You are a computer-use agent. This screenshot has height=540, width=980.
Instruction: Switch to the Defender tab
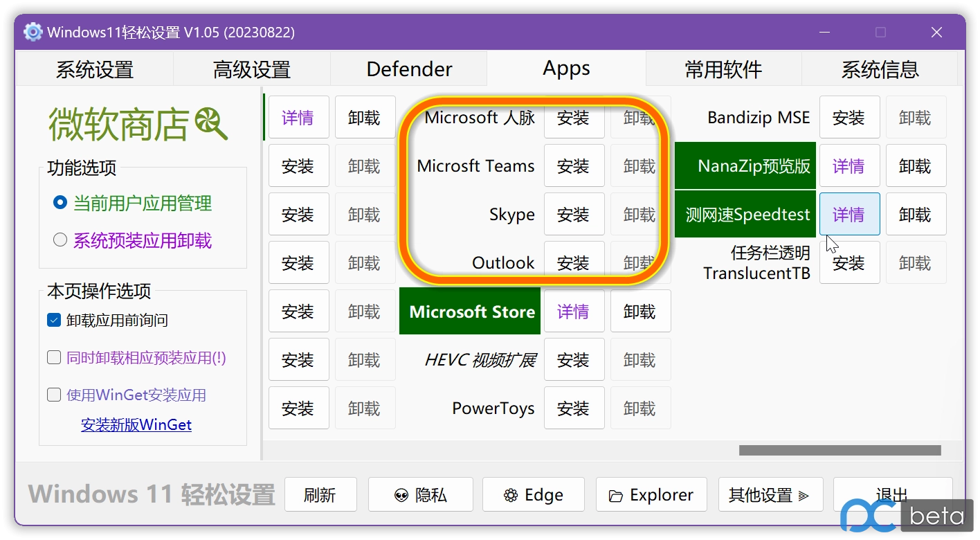[408, 69]
